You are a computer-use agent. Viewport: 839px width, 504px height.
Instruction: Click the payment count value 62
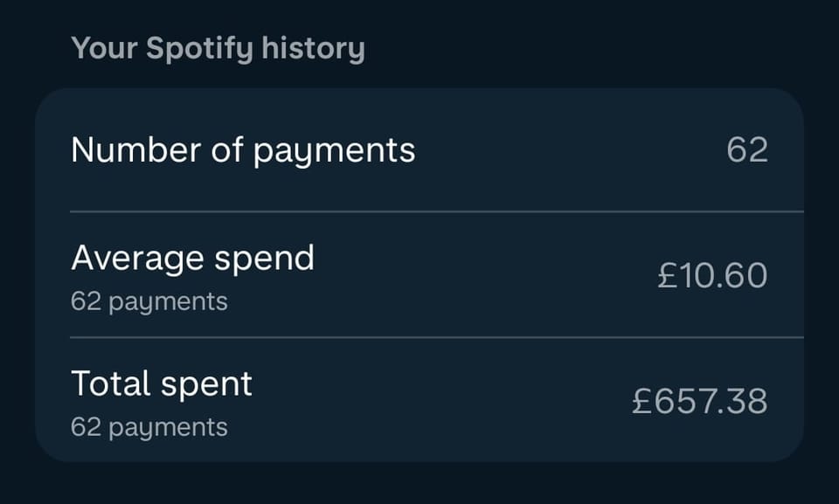(746, 150)
